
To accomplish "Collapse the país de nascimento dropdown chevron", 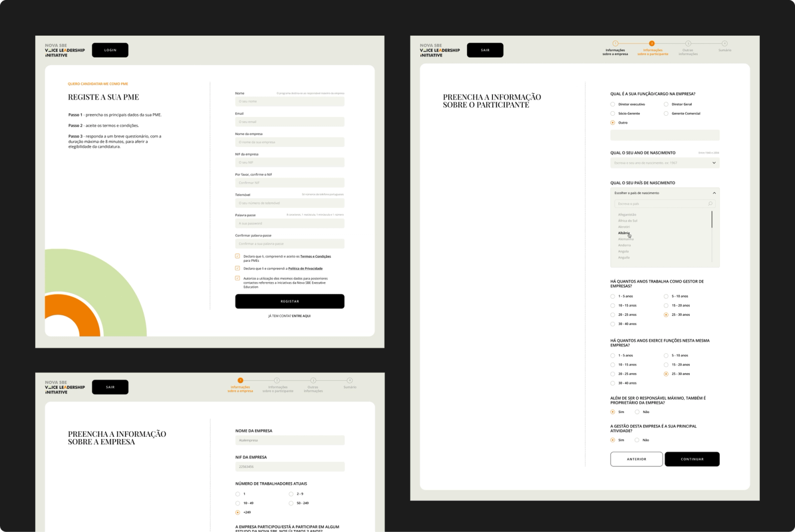I will (714, 193).
